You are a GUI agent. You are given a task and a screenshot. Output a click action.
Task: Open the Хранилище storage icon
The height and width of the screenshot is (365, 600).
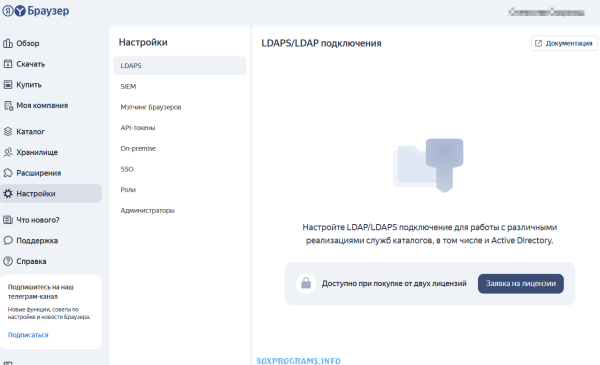pos(8,152)
